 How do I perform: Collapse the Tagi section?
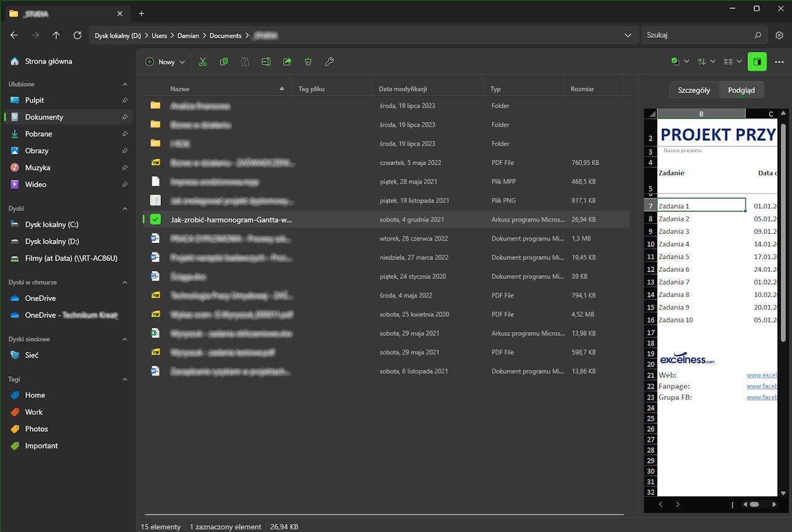[124, 379]
